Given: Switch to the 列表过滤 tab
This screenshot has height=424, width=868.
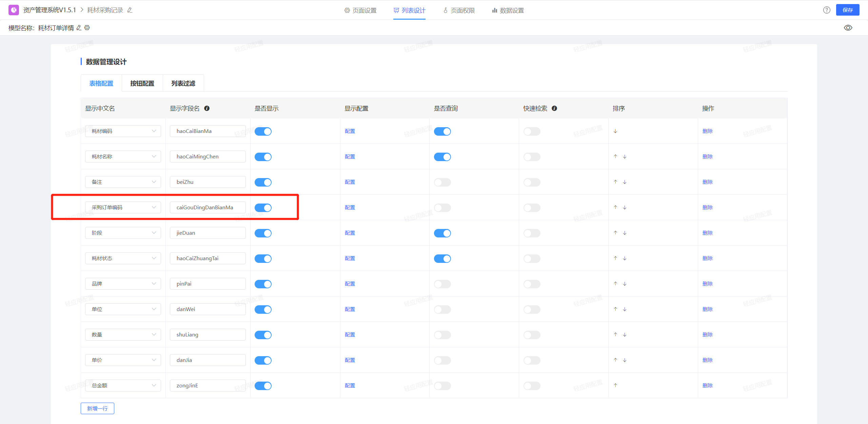Looking at the screenshot, I should click(x=183, y=83).
